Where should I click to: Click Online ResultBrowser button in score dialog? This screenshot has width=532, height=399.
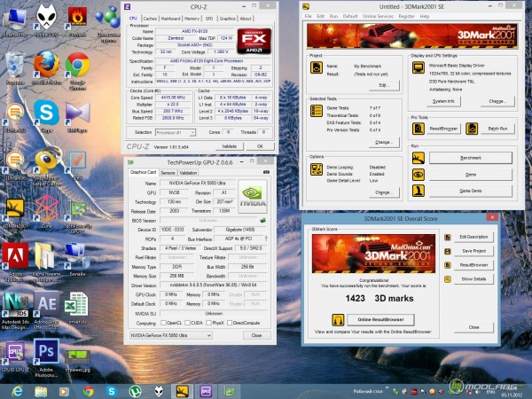(x=380, y=319)
